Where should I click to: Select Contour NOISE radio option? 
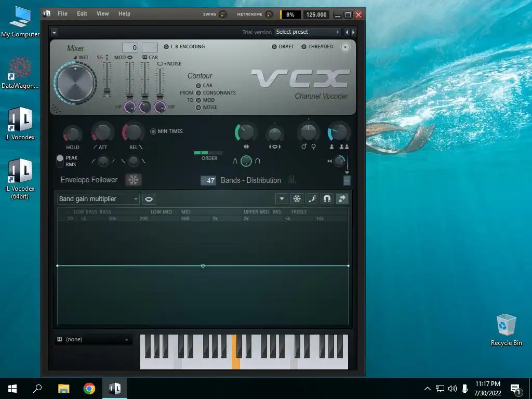[x=198, y=108]
